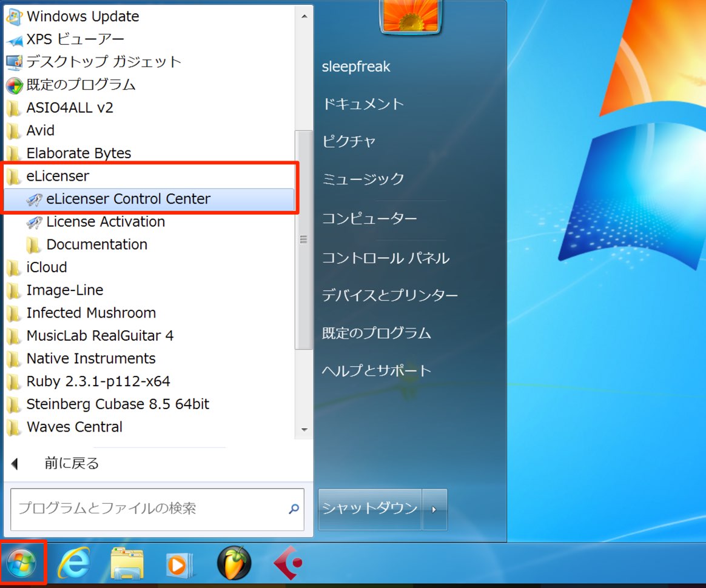Screen dimensions: 706x588
Task: Open ヘルプとサポート link
Action: coord(377,371)
